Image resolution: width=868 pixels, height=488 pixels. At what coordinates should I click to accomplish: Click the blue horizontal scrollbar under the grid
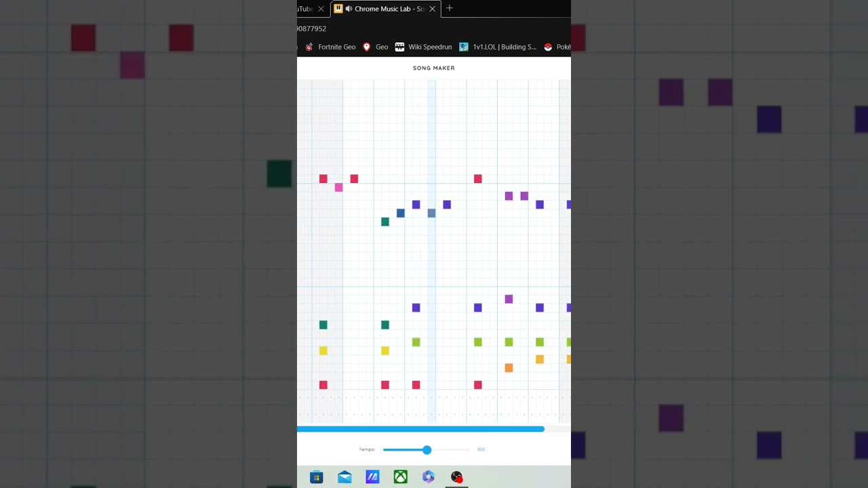[420, 429]
